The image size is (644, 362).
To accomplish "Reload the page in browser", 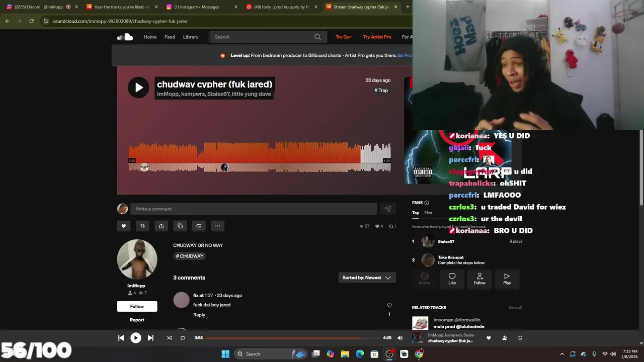I will tap(31, 21).
